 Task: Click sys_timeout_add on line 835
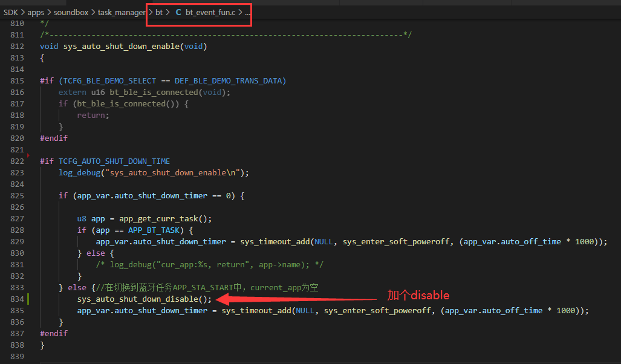click(x=256, y=311)
